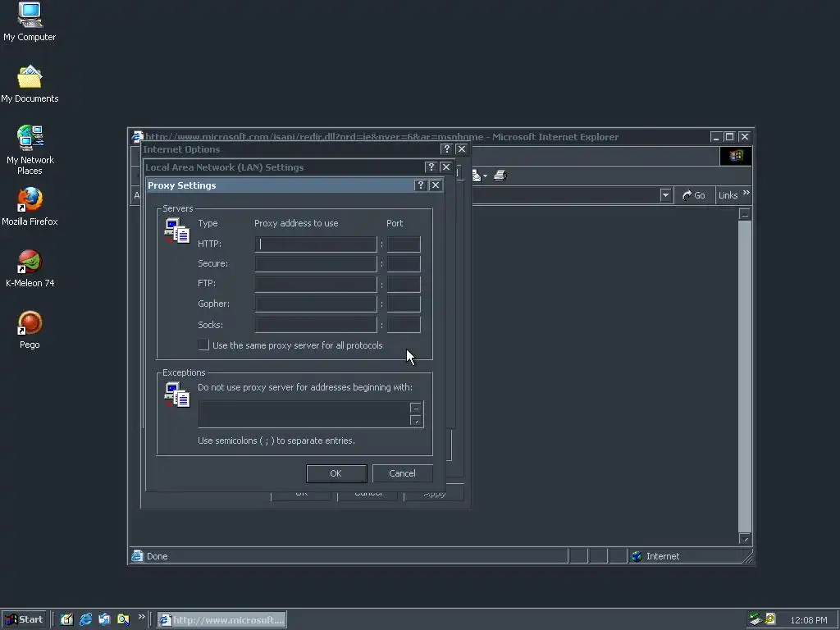Expand the Links chevron in Internet Explorer
This screenshot has height=630, width=840.
[x=746, y=192]
